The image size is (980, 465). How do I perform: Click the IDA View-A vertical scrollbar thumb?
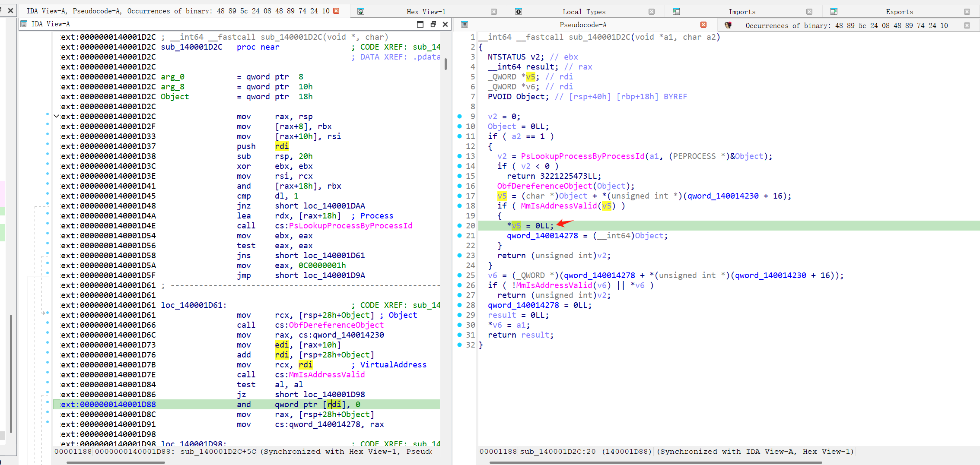click(x=445, y=64)
